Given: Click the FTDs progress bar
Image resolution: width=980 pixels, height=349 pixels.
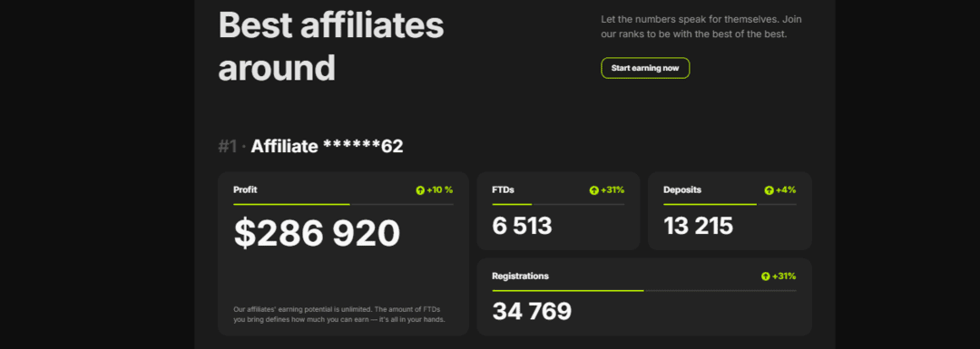Looking at the screenshot, I should [x=558, y=204].
